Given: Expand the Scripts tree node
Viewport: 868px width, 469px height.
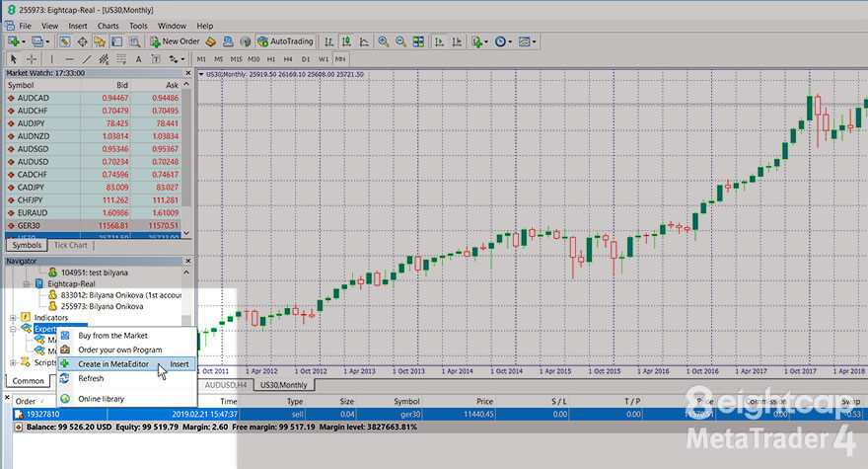Looking at the screenshot, I should click(13, 362).
